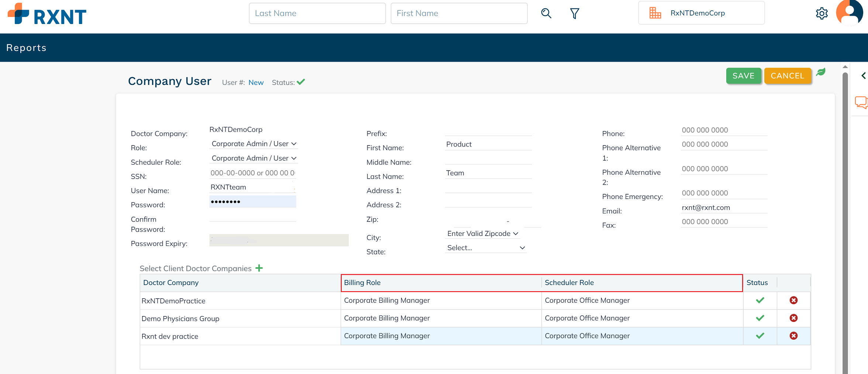The width and height of the screenshot is (868, 374).
Task: Click the First Name field containing Product
Action: 488,144
